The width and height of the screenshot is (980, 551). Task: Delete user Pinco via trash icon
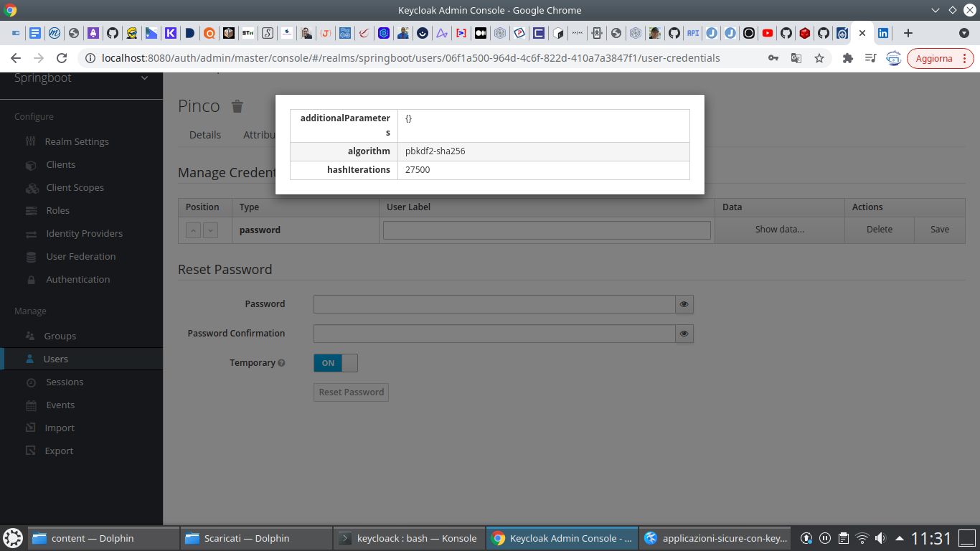(x=237, y=106)
